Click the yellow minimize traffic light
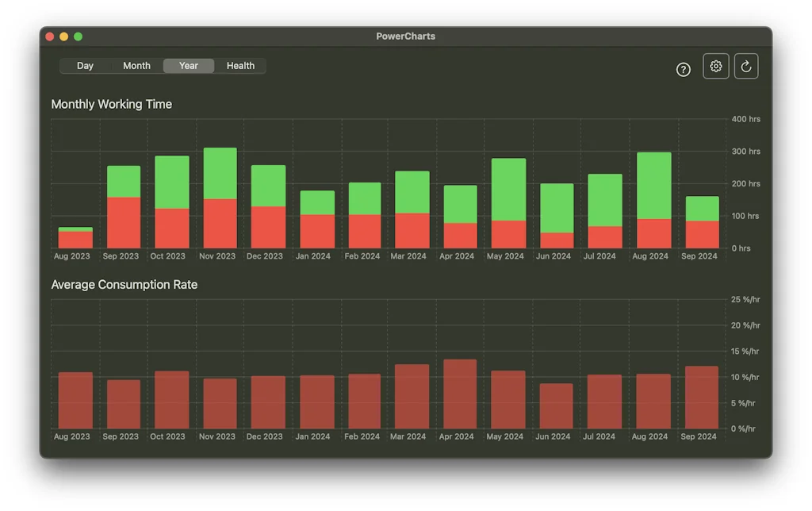 63,36
